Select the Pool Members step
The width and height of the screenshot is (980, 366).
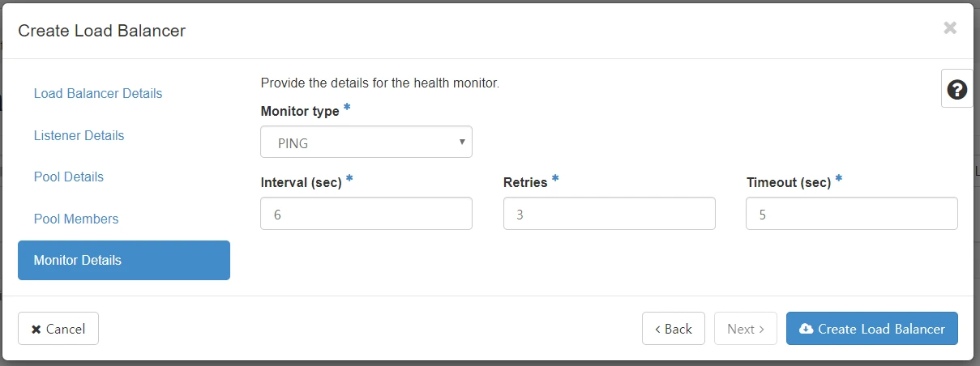pyautogui.click(x=76, y=219)
